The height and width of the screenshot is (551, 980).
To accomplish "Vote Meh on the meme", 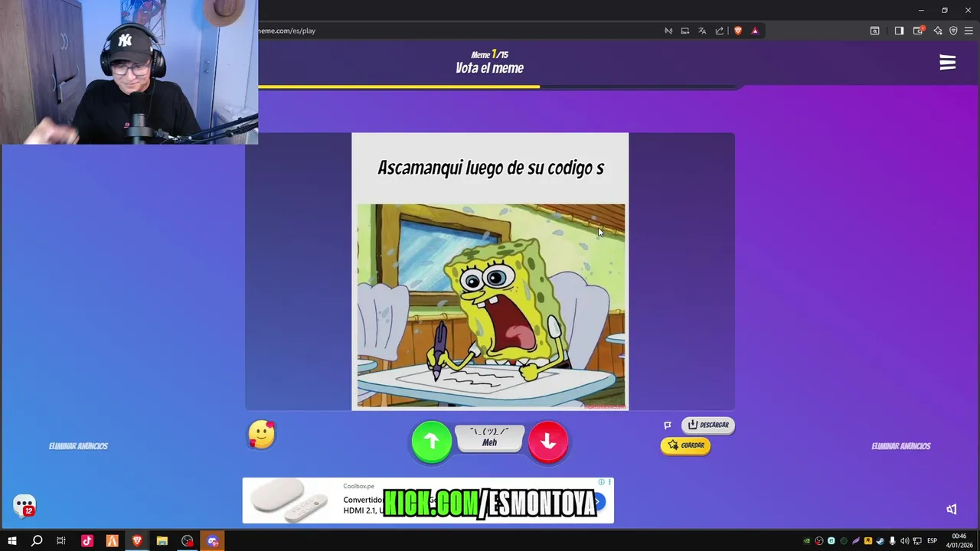I will 490,437.
